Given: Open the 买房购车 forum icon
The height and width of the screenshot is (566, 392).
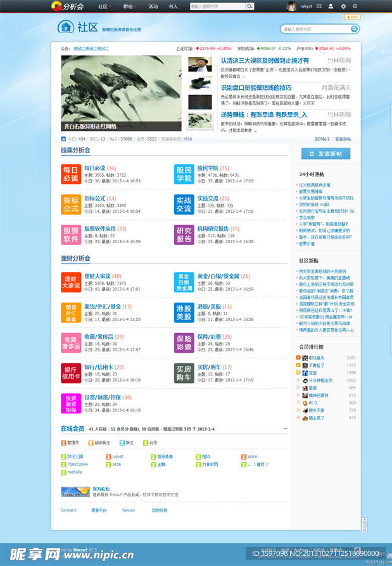Looking at the screenshot, I should coord(184,374).
